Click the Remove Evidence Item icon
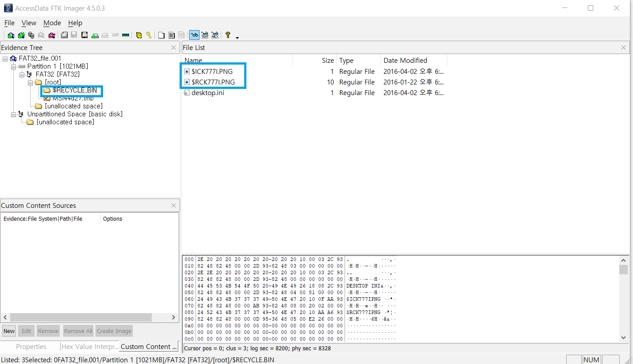Screen dimensions: 633x364 coord(41,35)
